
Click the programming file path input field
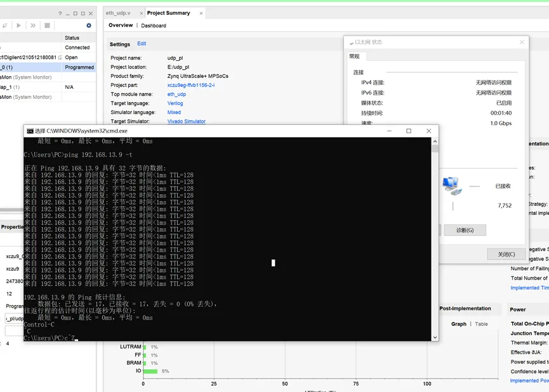(14, 318)
